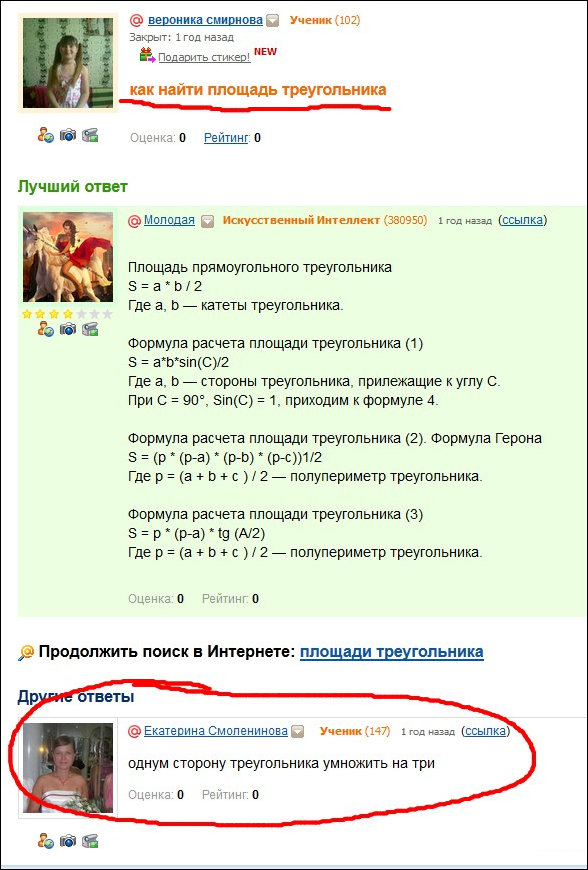Click the gift icon beside Подарить стикер
The image size is (588, 870).
(x=147, y=54)
